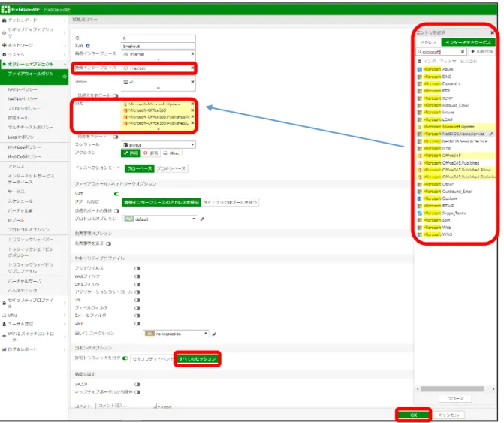This screenshot has width=504, height=423.
Task: Edit the policy name field breakout
Action: click(158, 46)
